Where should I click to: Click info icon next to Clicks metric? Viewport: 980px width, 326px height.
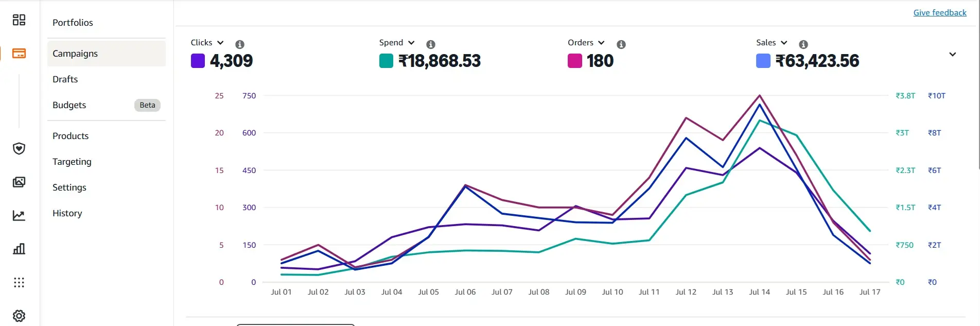pos(240,44)
